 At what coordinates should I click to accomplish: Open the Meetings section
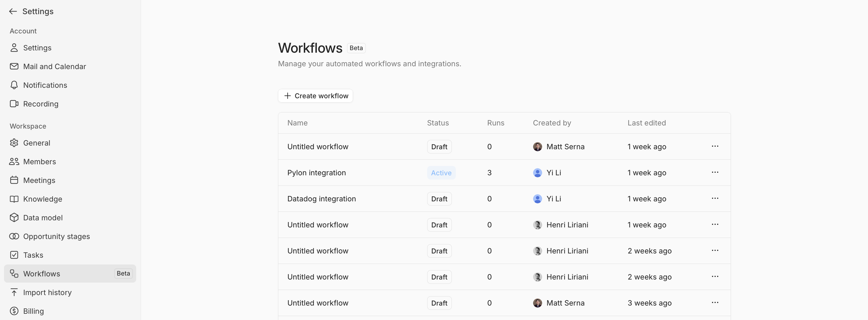(70, 180)
